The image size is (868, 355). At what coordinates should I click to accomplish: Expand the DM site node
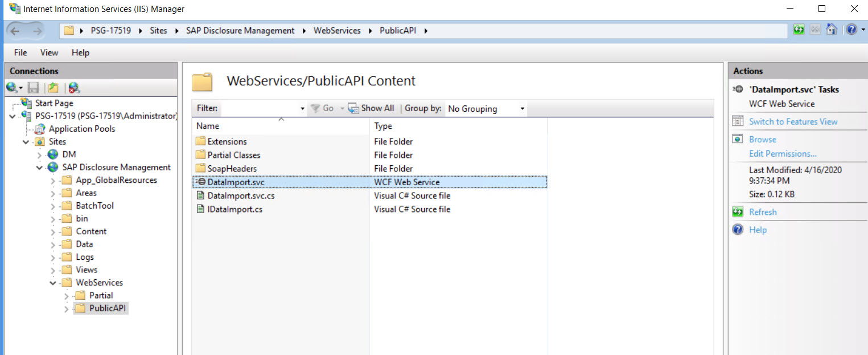coord(39,154)
